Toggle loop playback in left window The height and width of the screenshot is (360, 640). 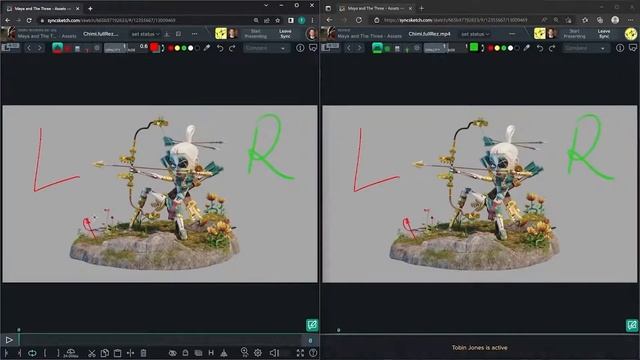coord(32,353)
